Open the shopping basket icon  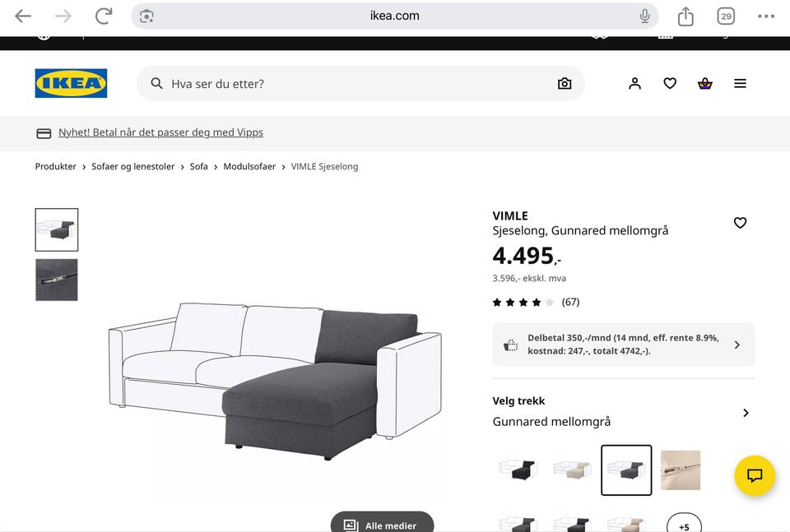coord(705,84)
